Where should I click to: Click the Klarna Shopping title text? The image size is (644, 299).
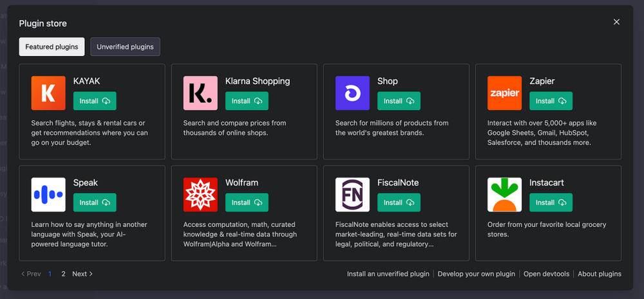pyautogui.click(x=258, y=81)
